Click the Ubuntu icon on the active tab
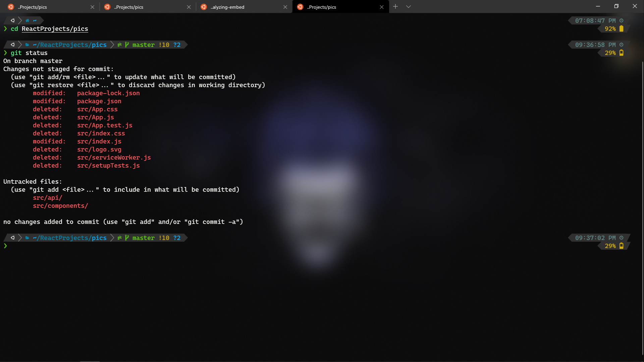Screen dimensions: 644x362 pyautogui.click(x=300, y=7)
